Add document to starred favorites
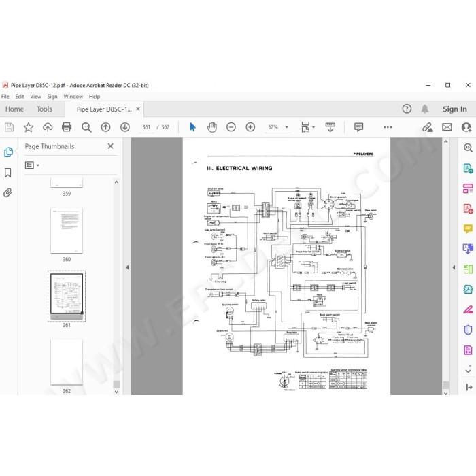 pos(29,127)
